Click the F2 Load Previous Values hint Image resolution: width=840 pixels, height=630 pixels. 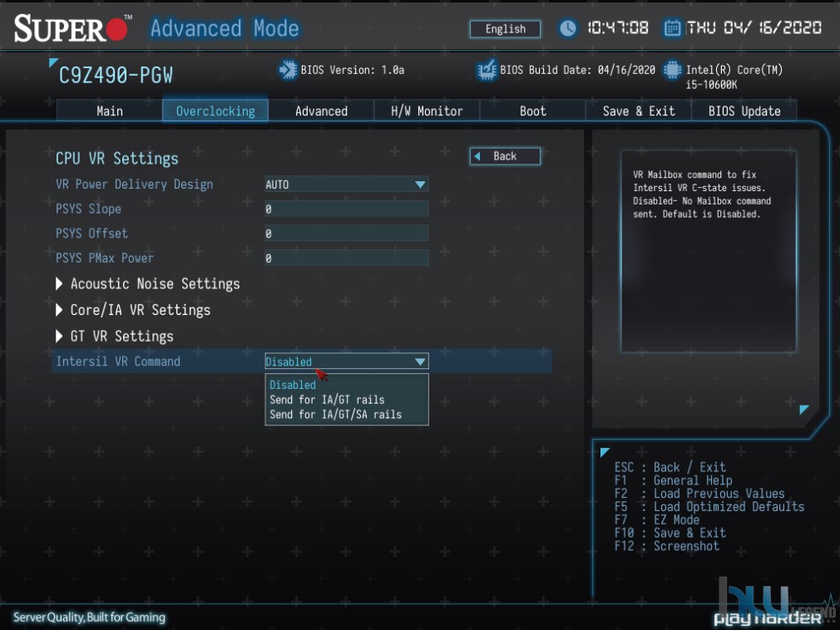click(699, 494)
